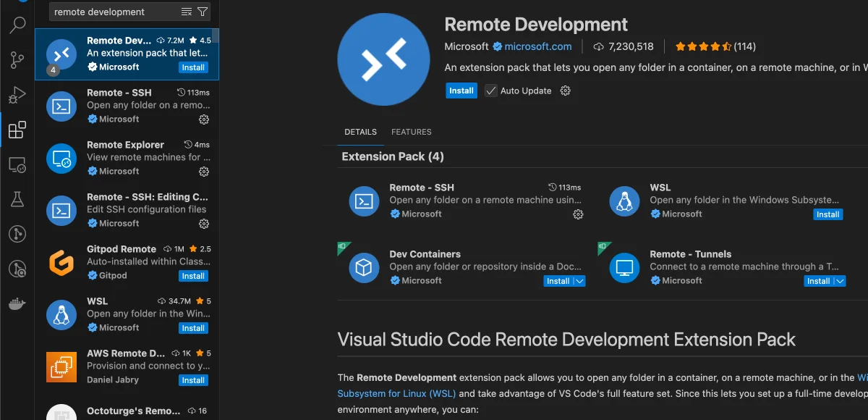Click the Dev Containers title in the pack
868x420 pixels.
click(x=425, y=254)
